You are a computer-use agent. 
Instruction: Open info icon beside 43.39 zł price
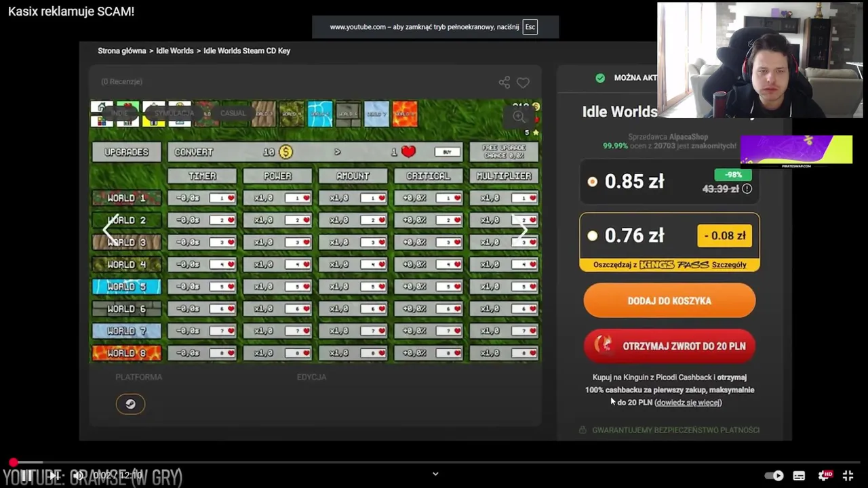[x=747, y=189]
